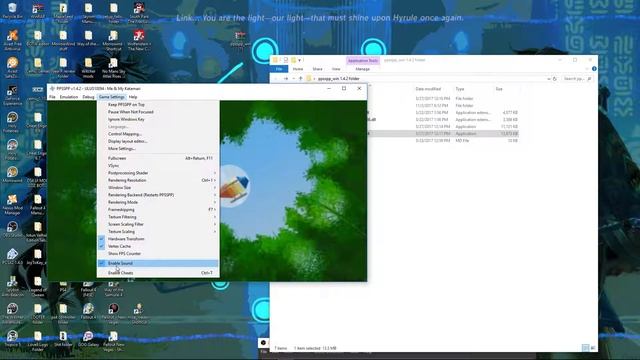
Task: Open the No Mans Sky shortcut
Action: [113, 67]
